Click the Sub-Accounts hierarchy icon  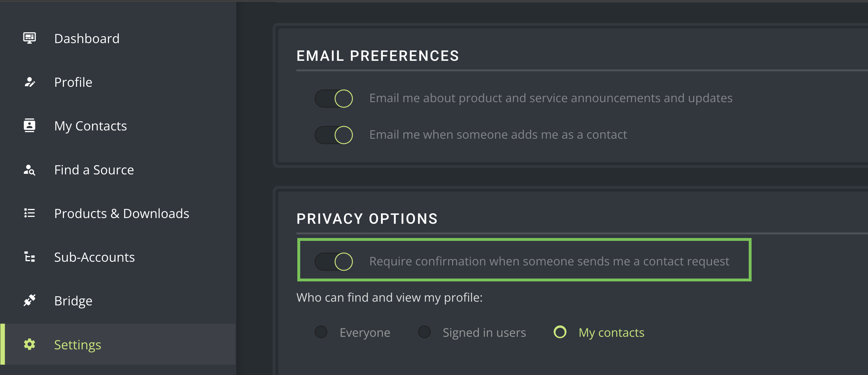point(29,257)
